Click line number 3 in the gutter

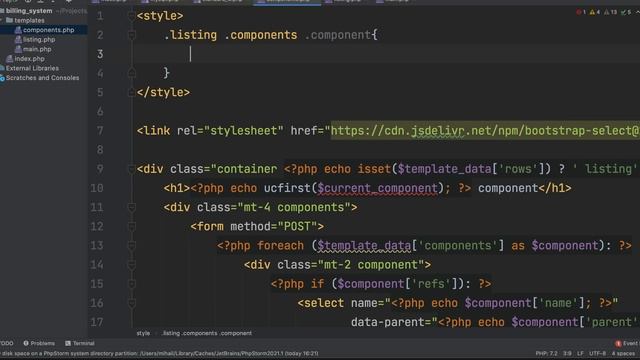coord(100,54)
